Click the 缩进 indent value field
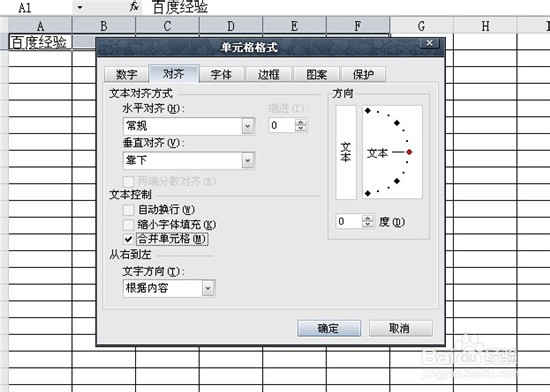The height and width of the screenshot is (392, 550). coord(282,125)
